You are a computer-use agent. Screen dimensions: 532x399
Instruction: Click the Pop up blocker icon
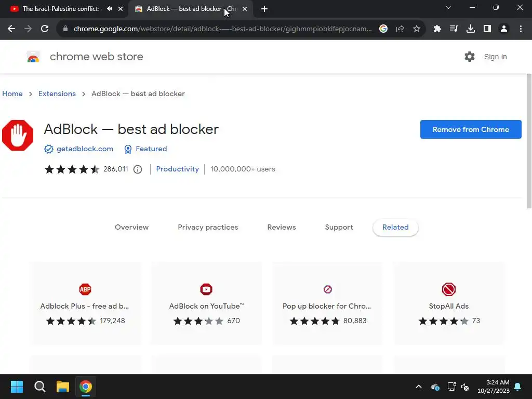tap(328, 289)
